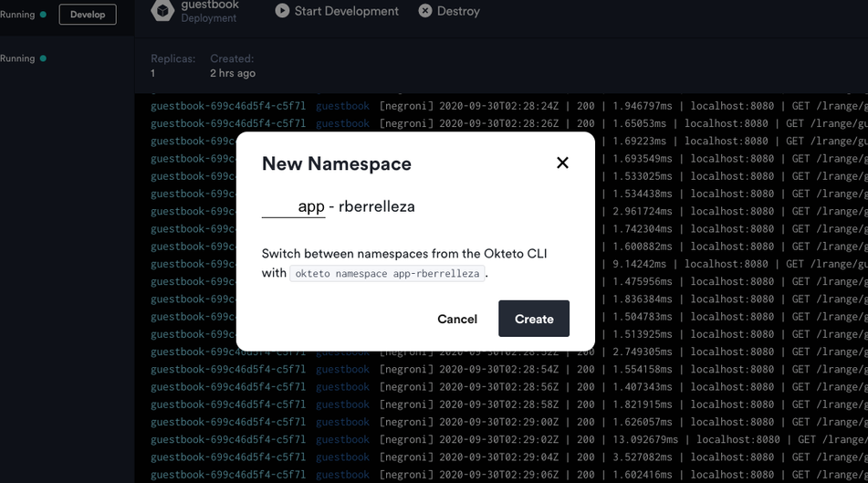The width and height of the screenshot is (868, 483).
Task: Click log line timestamped 02:28:56Z
Action: coord(509,387)
